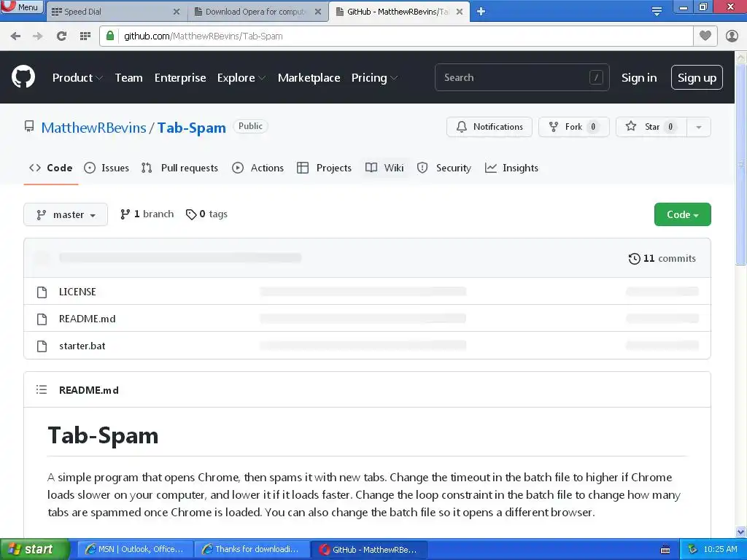Click the README.md header label
The image size is (747, 560).
click(88, 390)
